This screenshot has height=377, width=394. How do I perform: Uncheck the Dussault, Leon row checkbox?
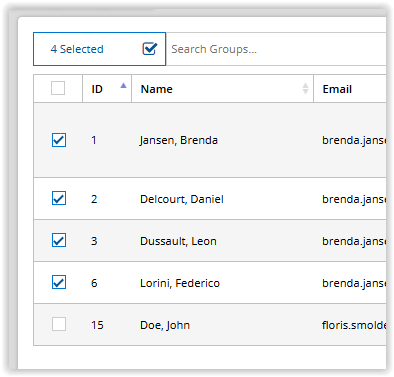(x=59, y=240)
